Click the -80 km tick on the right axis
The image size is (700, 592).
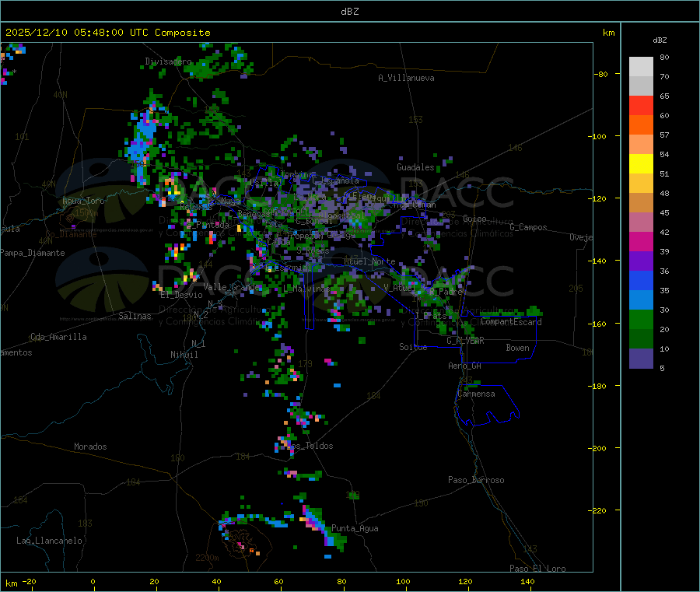coord(600,74)
